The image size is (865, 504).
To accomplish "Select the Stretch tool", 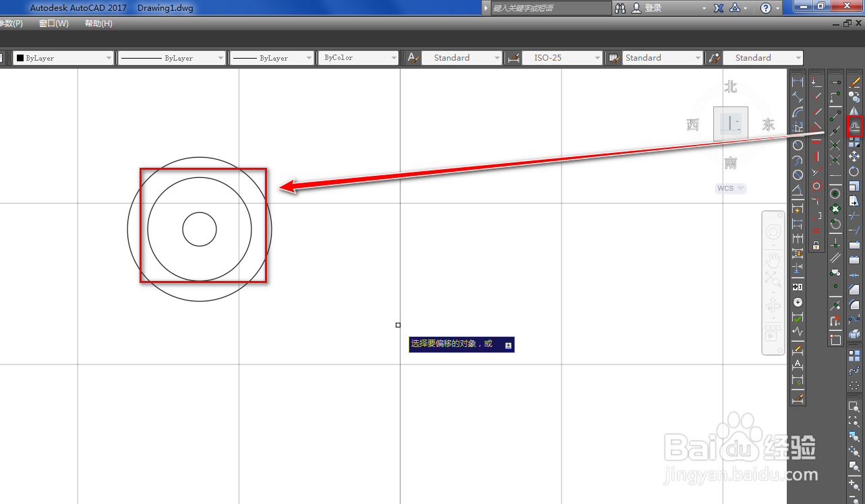I will pos(854,201).
